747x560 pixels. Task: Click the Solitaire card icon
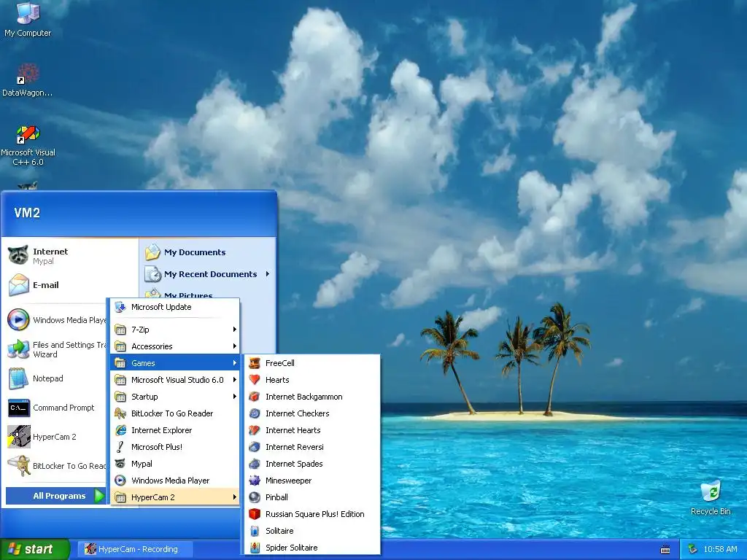(x=255, y=531)
